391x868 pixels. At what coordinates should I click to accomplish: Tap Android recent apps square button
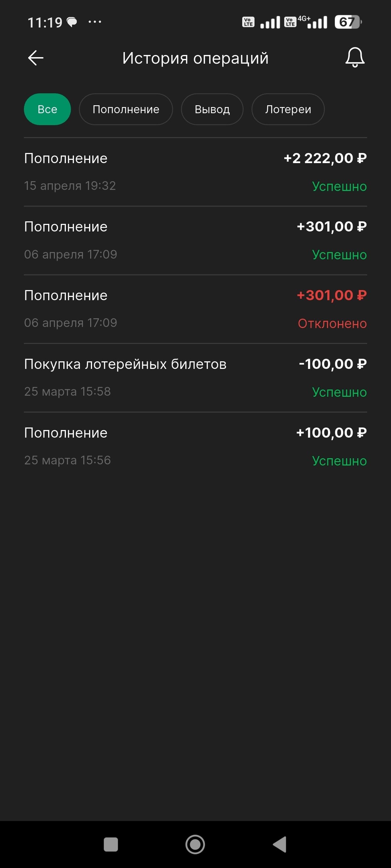111,844
